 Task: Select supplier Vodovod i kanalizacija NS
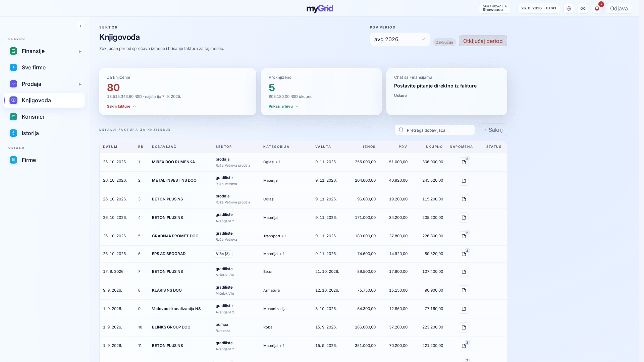point(176,309)
